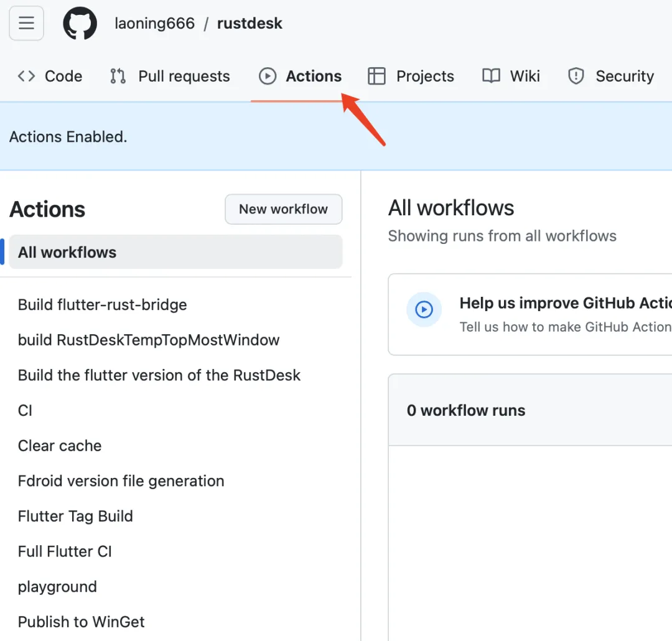Click the GitHub Octocat logo
This screenshot has height=641, width=672.
[80, 24]
